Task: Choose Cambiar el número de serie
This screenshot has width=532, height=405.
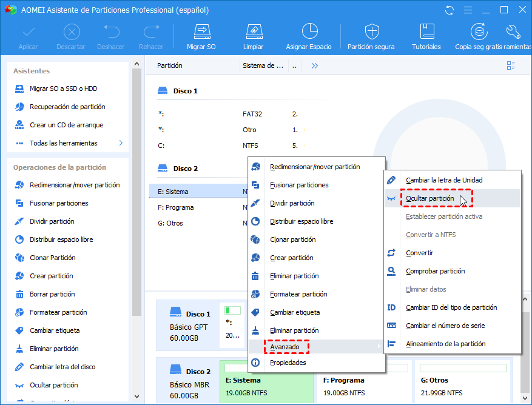Action: coord(453,326)
